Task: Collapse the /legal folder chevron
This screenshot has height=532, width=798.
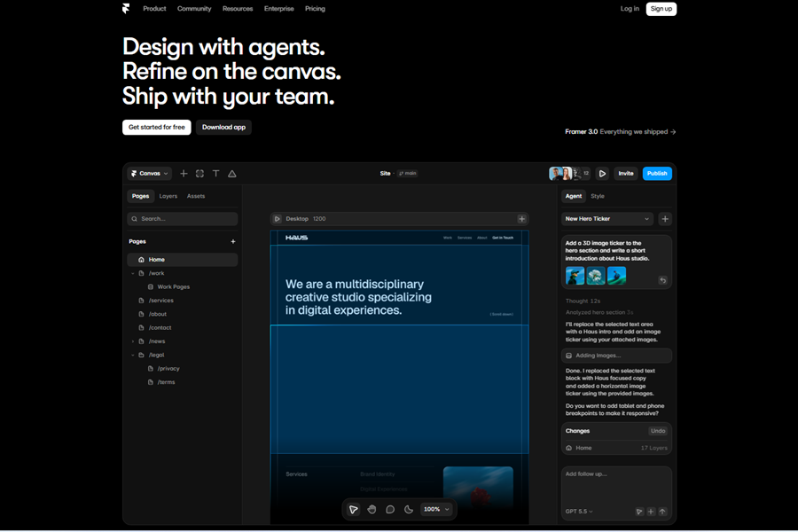Action: tap(133, 356)
